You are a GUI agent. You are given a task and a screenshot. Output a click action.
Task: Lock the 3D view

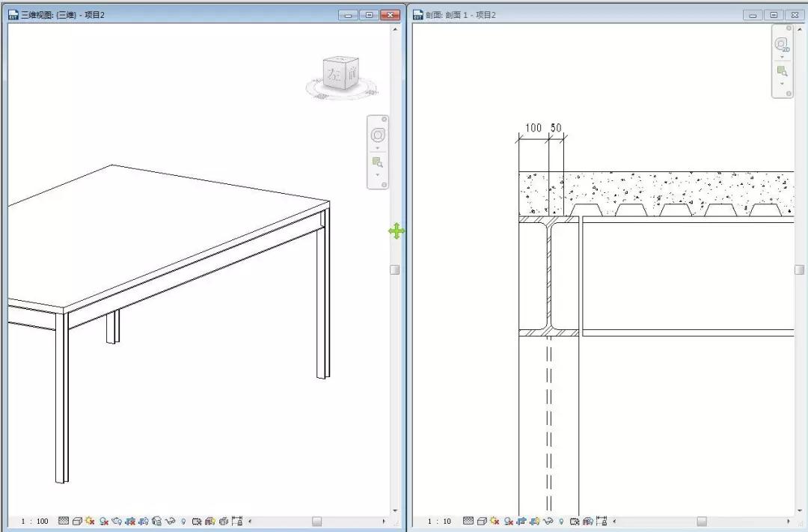156,522
